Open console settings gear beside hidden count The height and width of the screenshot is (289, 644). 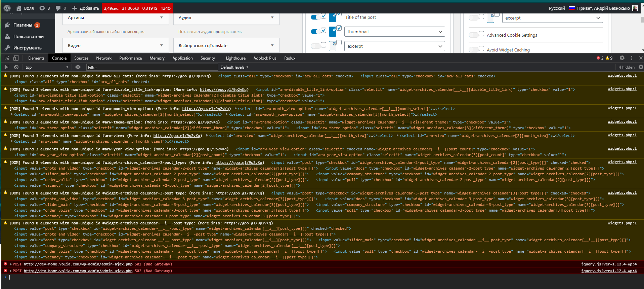pyautogui.click(x=641, y=67)
